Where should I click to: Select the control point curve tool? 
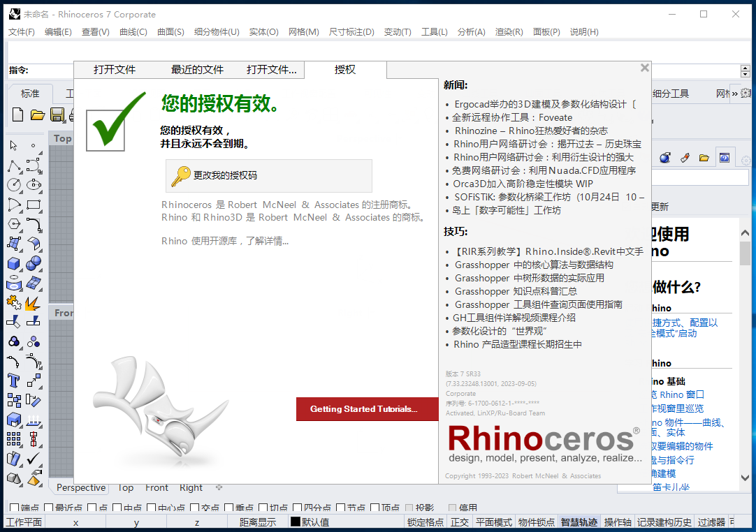click(x=34, y=165)
